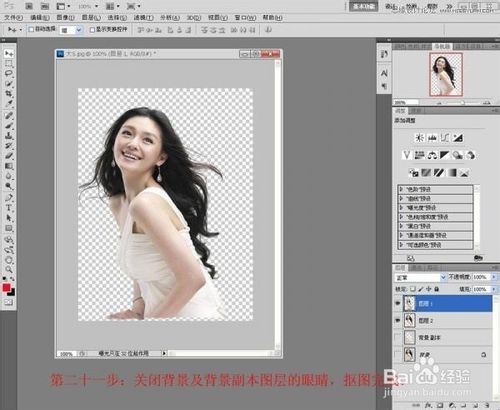Open the 图层(L) menu
The height and width of the screenshot is (410, 500).
click(x=91, y=18)
